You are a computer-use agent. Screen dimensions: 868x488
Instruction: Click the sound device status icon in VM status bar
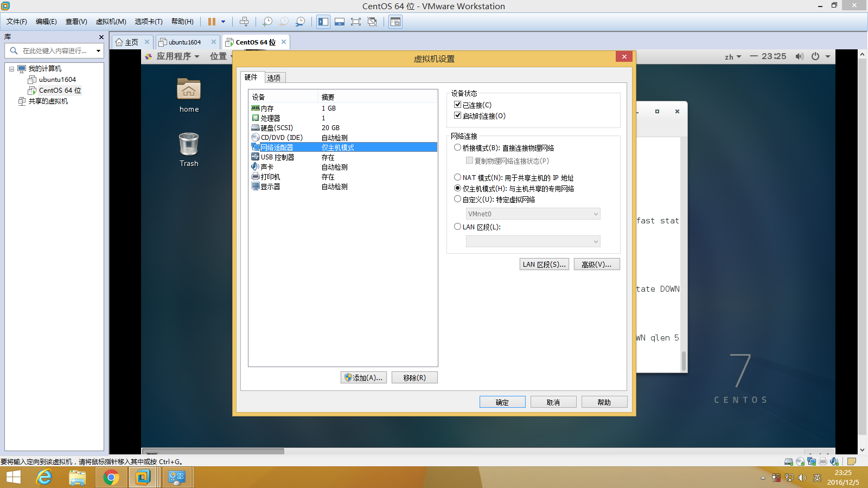pos(834,461)
